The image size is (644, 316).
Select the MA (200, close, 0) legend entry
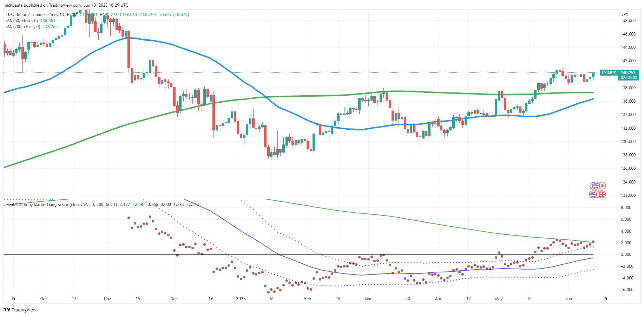pos(23,26)
